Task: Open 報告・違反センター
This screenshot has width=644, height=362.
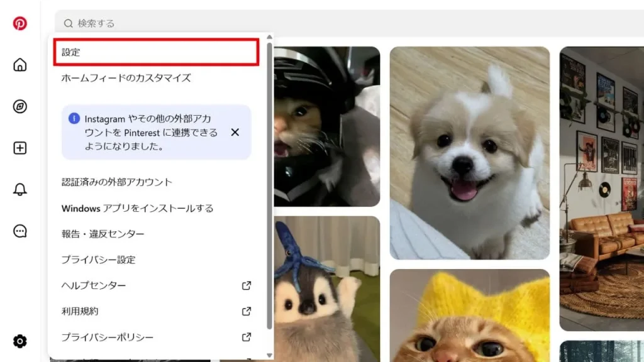Action: point(103,234)
